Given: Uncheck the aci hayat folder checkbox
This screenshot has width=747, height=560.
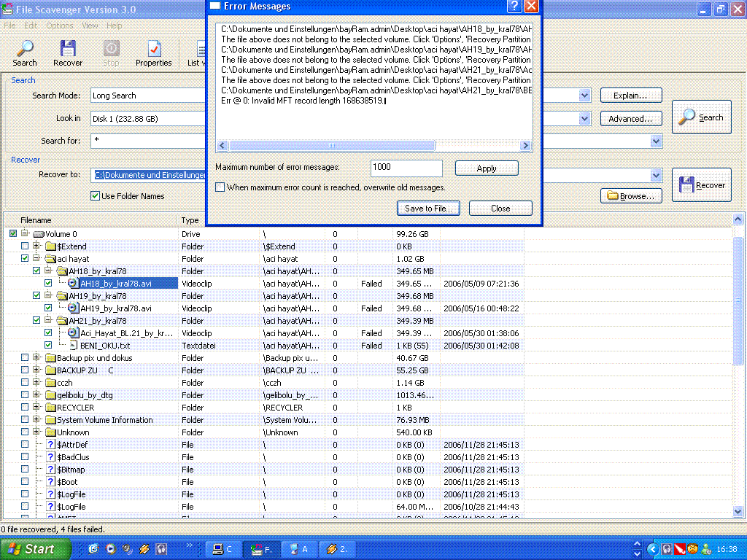Looking at the screenshot, I should click(25, 258).
